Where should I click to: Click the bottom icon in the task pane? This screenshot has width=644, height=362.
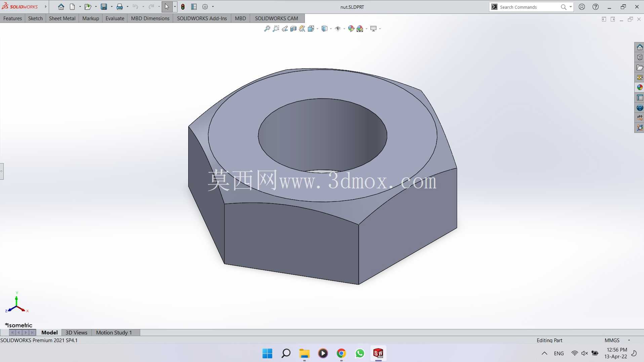640,128
